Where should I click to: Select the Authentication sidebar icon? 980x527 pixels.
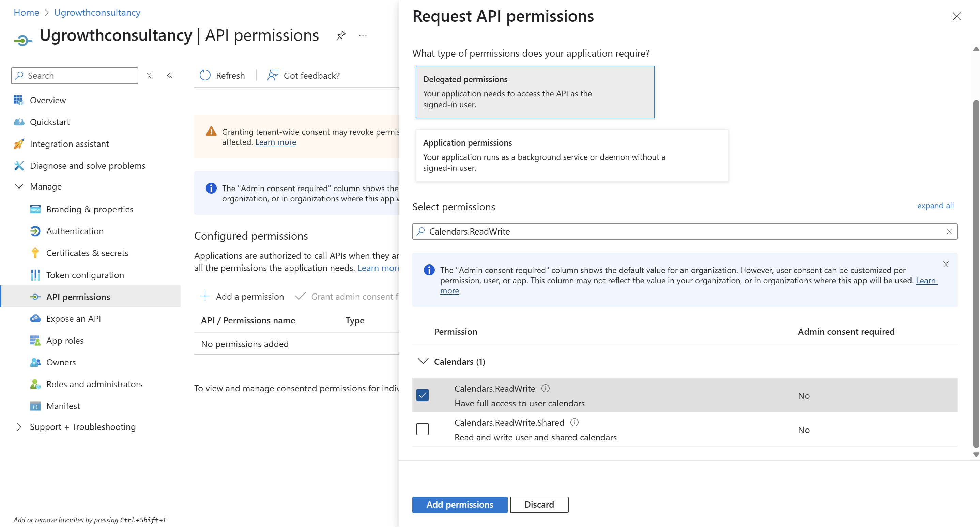(x=35, y=231)
